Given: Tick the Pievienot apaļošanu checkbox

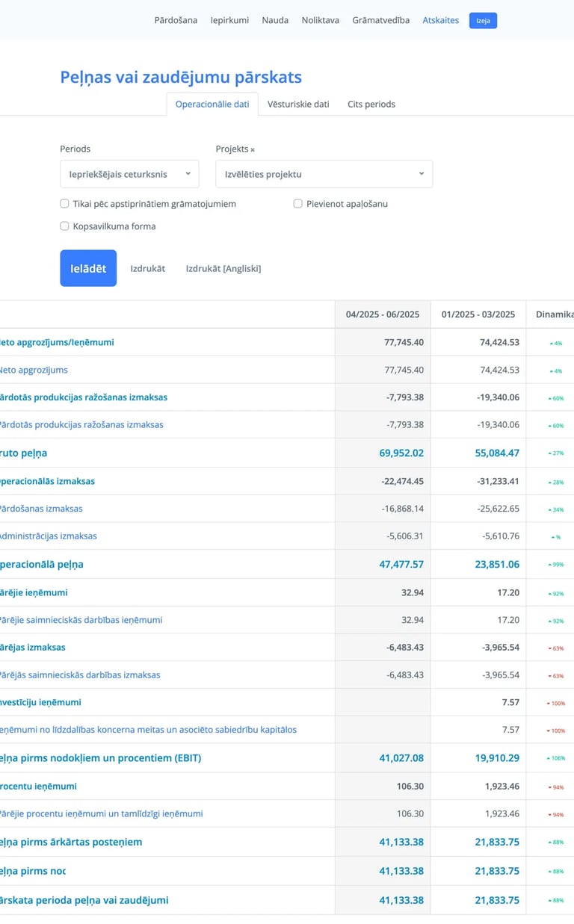Looking at the screenshot, I should [298, 203].
